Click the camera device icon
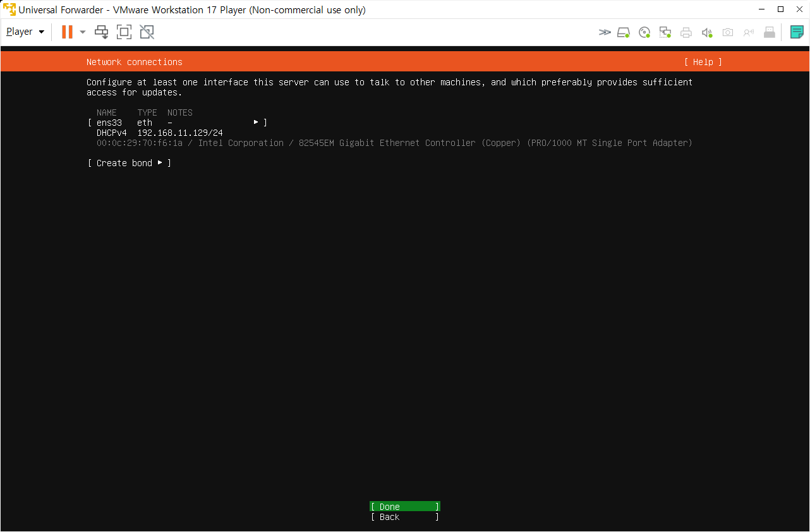 tap(728, 32)
